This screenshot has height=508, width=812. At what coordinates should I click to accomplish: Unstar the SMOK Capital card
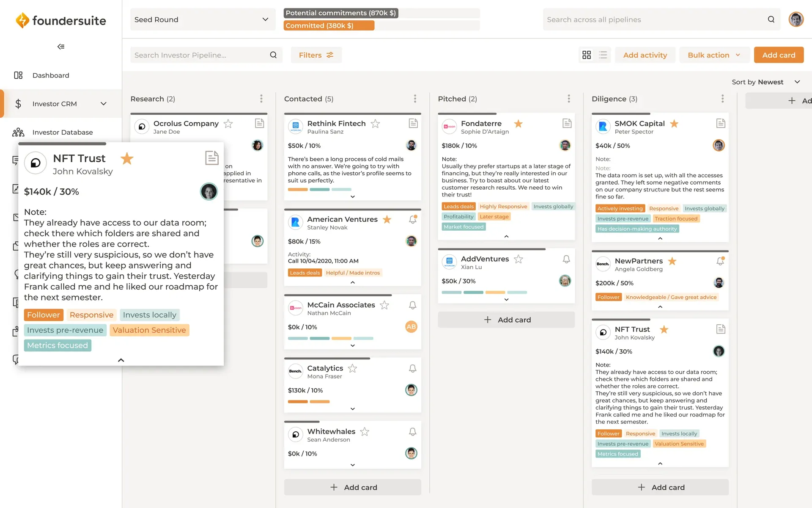coord(674,124)
